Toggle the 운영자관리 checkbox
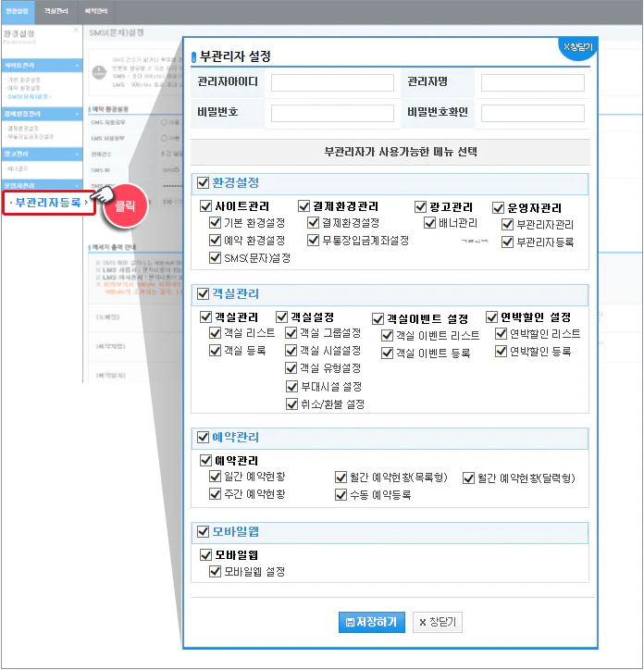 pos(499,208)
